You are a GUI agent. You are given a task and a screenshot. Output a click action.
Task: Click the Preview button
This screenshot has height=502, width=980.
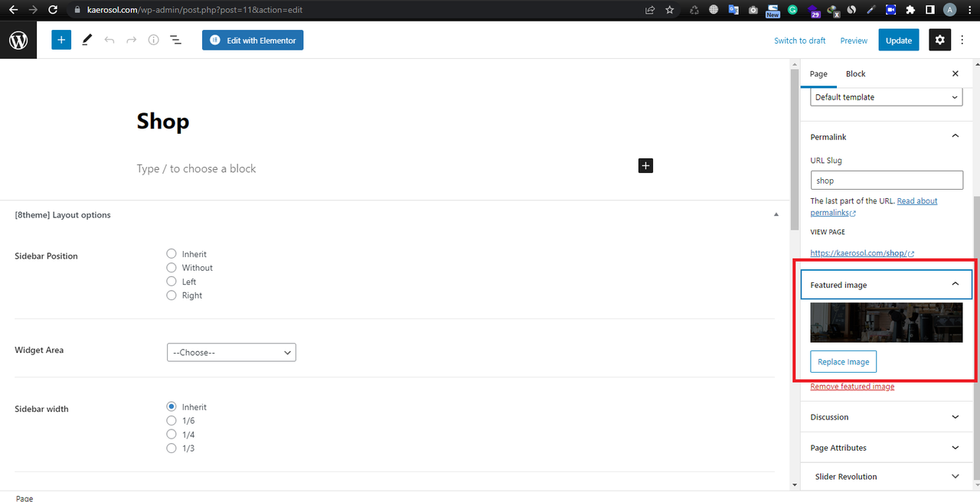(x=854, y=41)
